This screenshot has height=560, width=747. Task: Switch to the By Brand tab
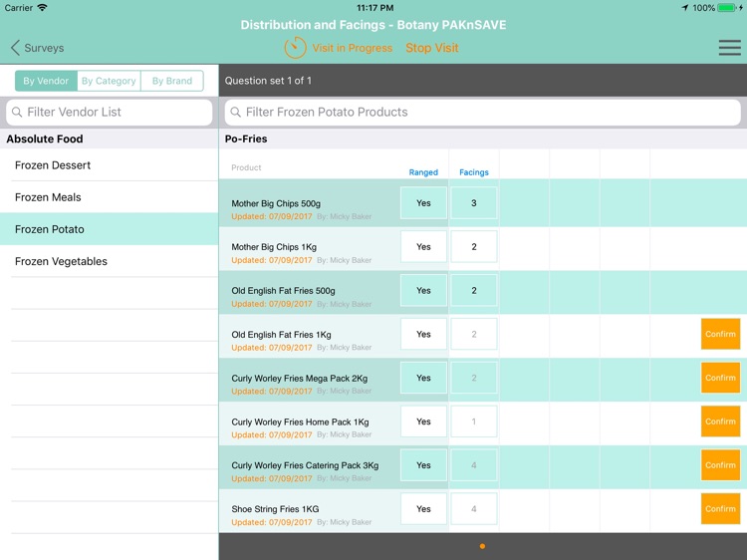point(172,81)
